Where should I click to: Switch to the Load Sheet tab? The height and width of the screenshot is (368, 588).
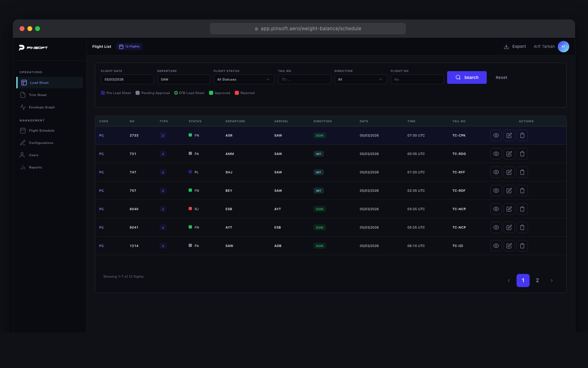(39, 82)
